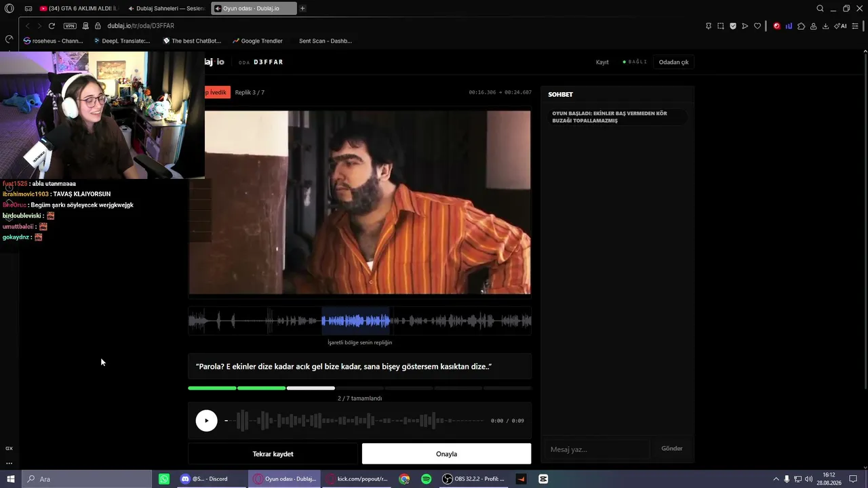The width and height of the screenshot is (868, 488).
Task: Click the Kayıt link in the header
Action: tap(602, 62)
